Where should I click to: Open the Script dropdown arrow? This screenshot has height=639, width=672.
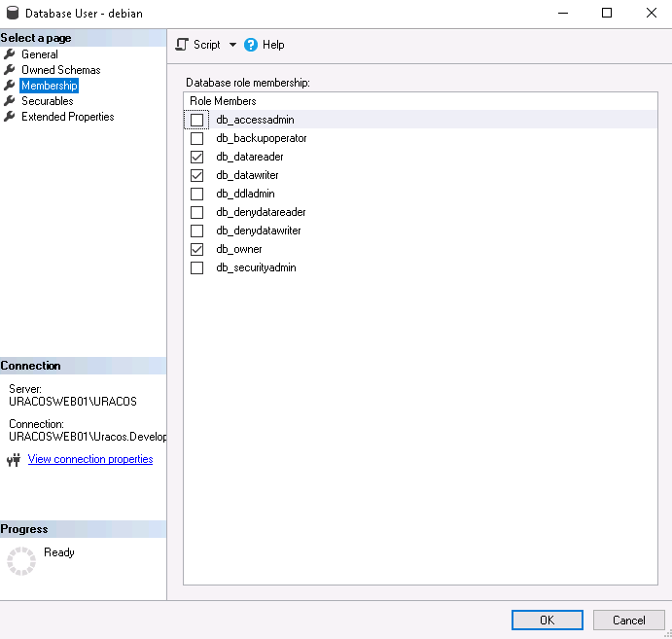coord(232,45)
